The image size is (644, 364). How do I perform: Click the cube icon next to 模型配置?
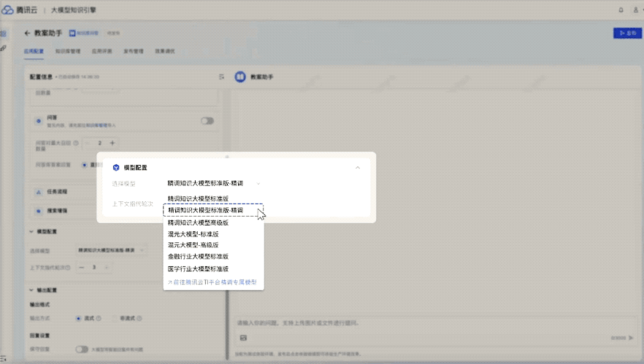[116, 168]
